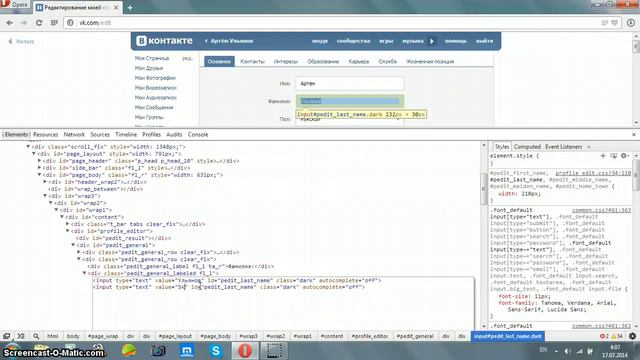Image resolution: width=640 pixels, height=360 pixels.
Task: Expand the header_wrap2 div node
Action: (x=45, y=182)
